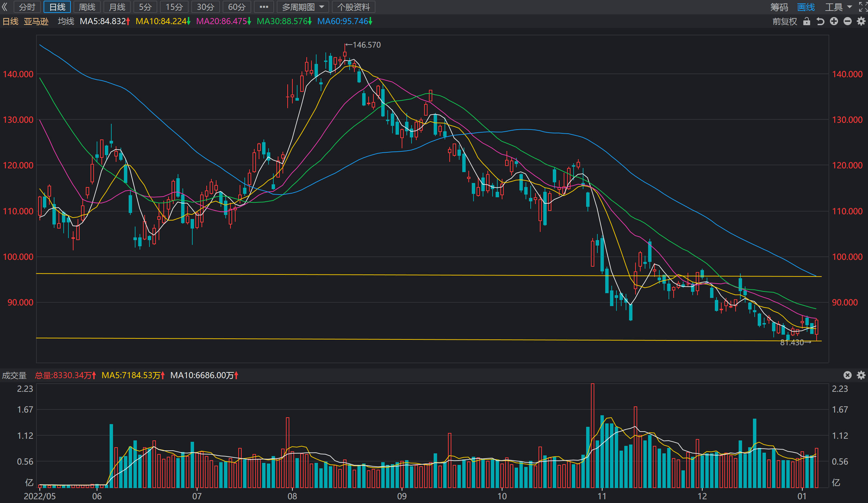Image resolution: width=868 pixels, height=503 pixels.
Task: Select the 30分 interval tab
Action: pyautogui.click(x=205, y=7)
